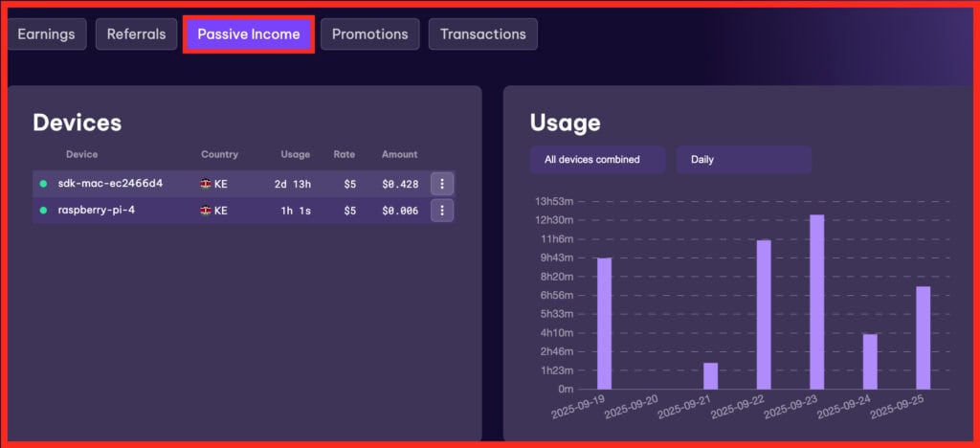Click the 2025-09-19 usage bar

[604, 324]
